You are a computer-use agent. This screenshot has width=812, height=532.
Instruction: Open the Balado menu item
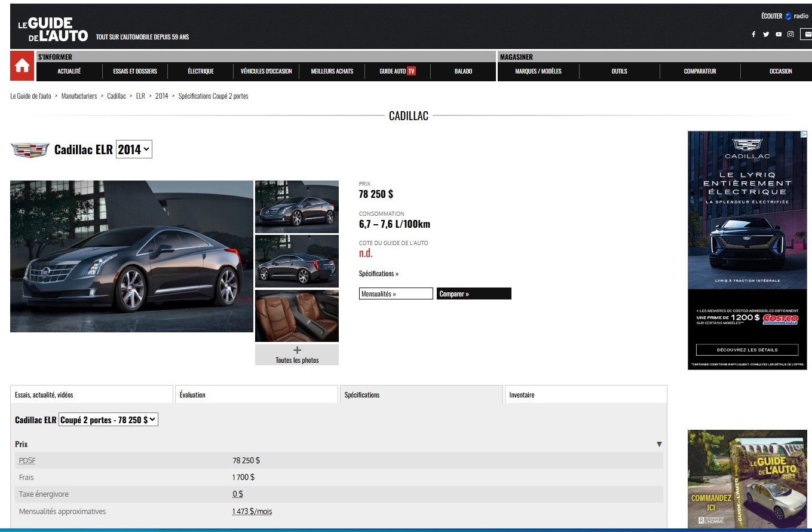[463, 71]
